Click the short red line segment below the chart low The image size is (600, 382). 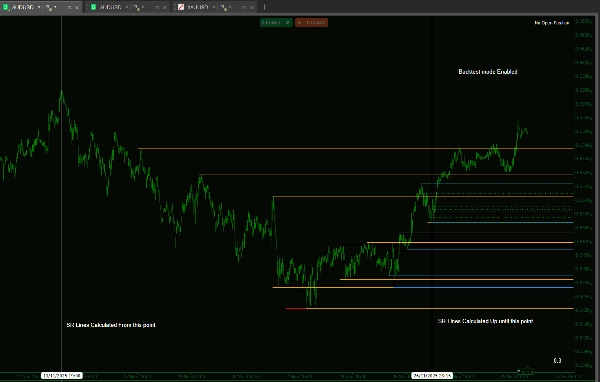click(296, 309)
